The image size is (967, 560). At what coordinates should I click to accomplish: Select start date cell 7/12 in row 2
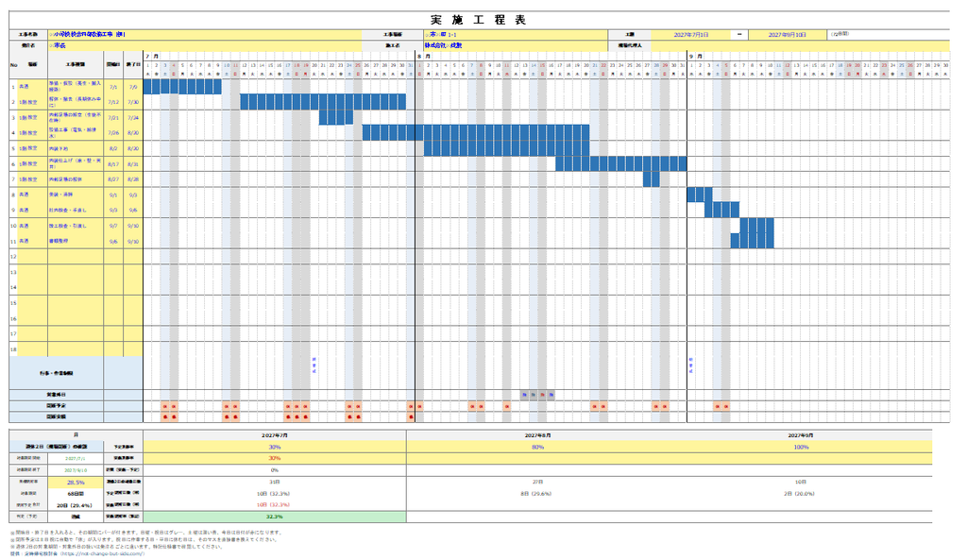point(113,102)
